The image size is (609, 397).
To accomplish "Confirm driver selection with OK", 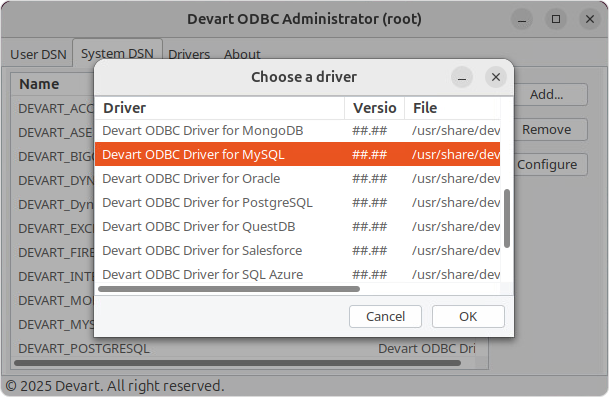I will [468, 316].
